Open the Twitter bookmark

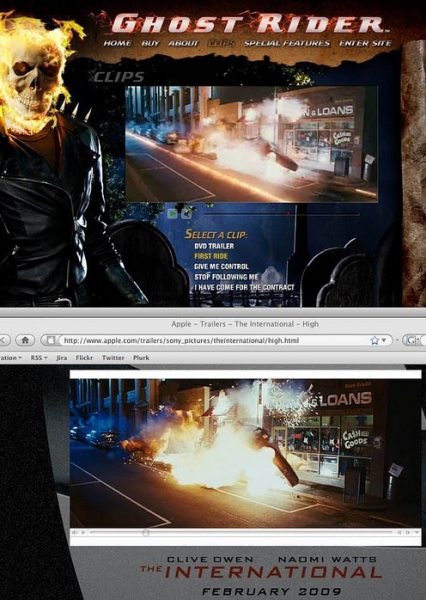pos(113,358)
